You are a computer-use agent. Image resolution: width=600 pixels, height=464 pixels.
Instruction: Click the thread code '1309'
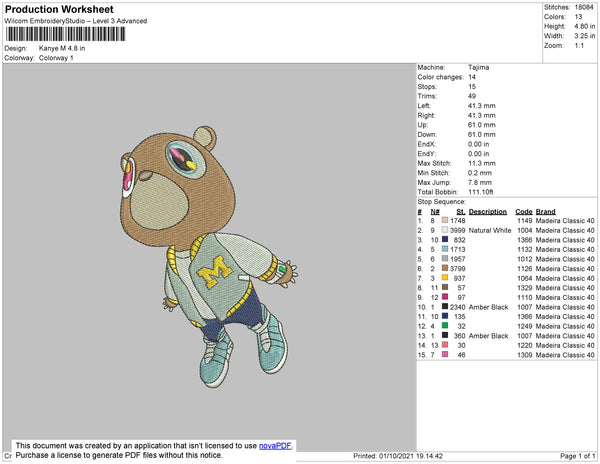pos(525,355)
